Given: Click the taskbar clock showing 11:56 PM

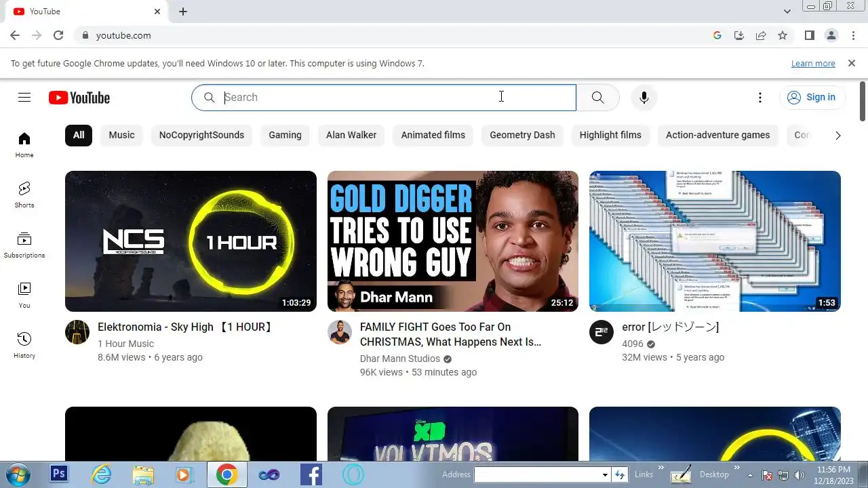Looking at the screenshot, I should [x=833, y=475].
